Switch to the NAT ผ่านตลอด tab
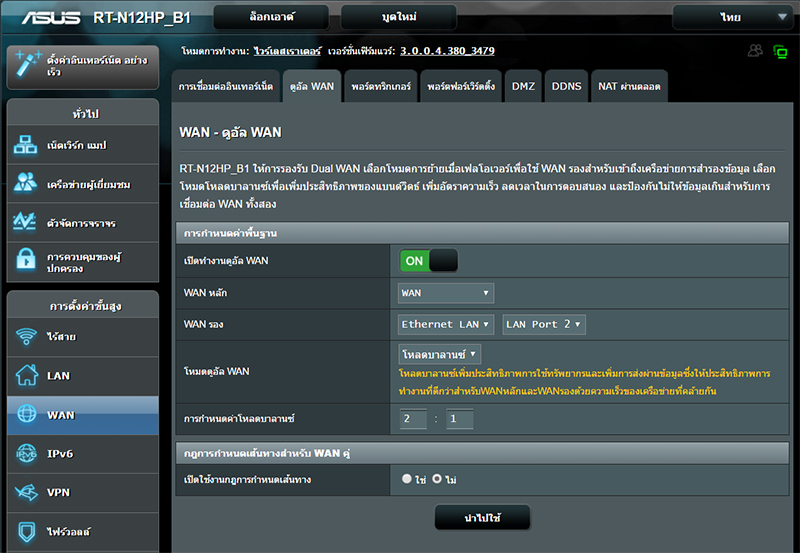The height and width of the screenshot is (553, 800). [629, 86]
